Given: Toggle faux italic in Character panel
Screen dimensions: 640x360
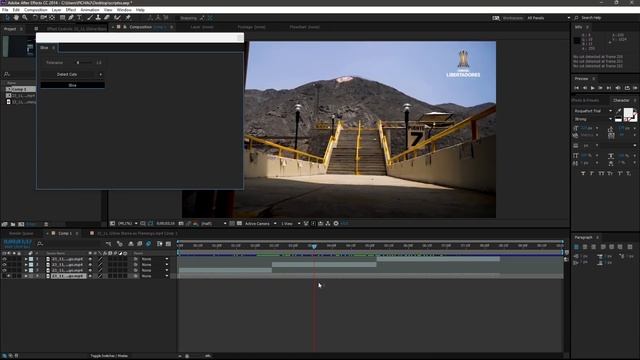Looking at the screenshot, I should coord(592,173).
